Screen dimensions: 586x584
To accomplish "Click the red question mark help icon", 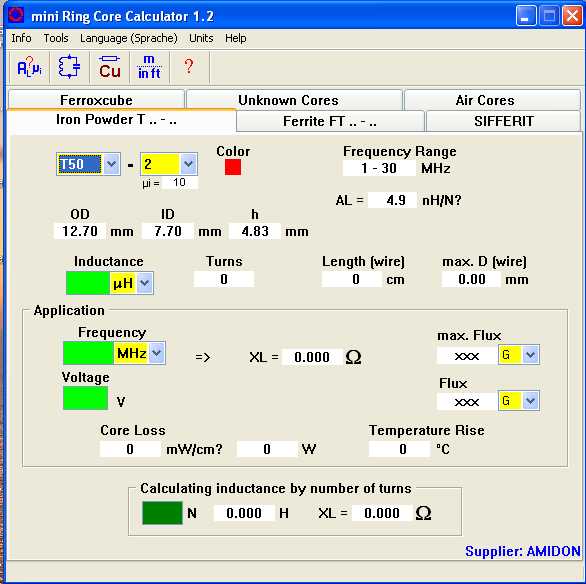I will [189, 67].
